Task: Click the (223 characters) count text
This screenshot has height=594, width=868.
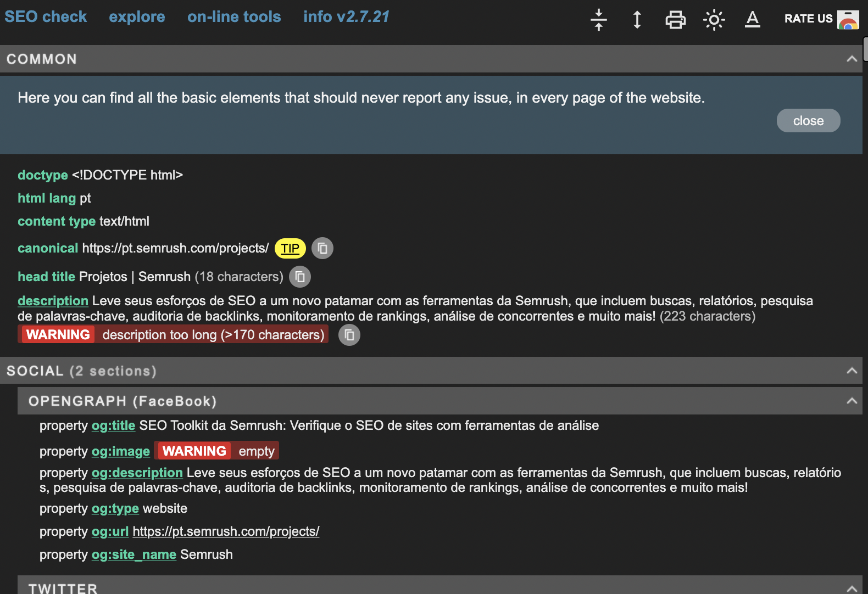Action: 708,316
